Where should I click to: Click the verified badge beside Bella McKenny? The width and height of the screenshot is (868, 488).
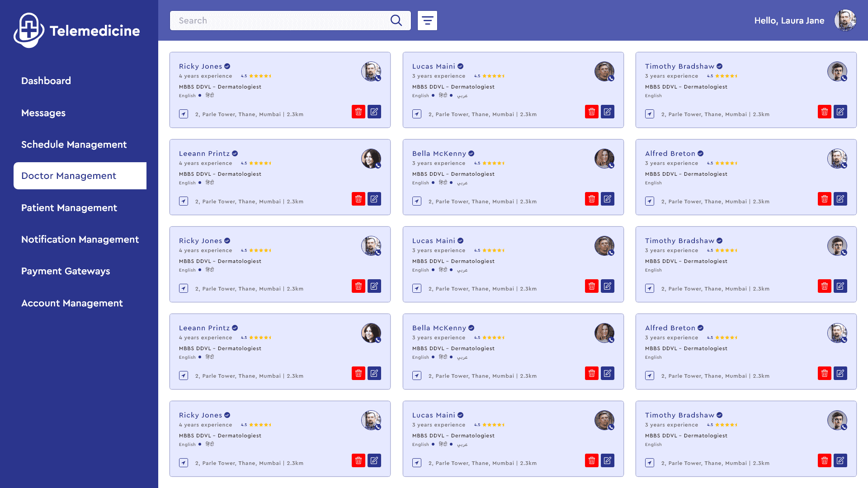[x=472, y=153]
